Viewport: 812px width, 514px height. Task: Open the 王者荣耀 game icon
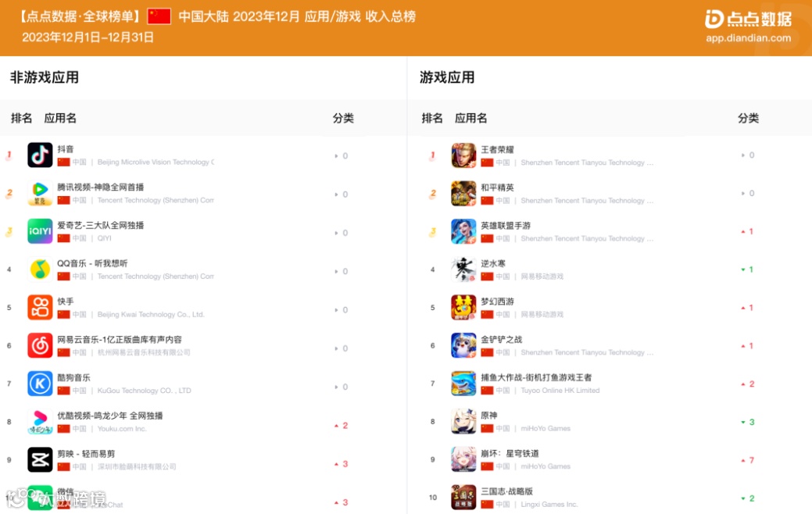pos(463,155)
